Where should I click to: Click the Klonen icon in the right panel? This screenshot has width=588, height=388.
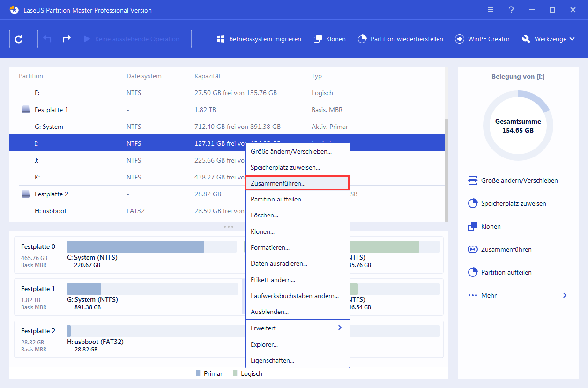click(x=472, y=226)
